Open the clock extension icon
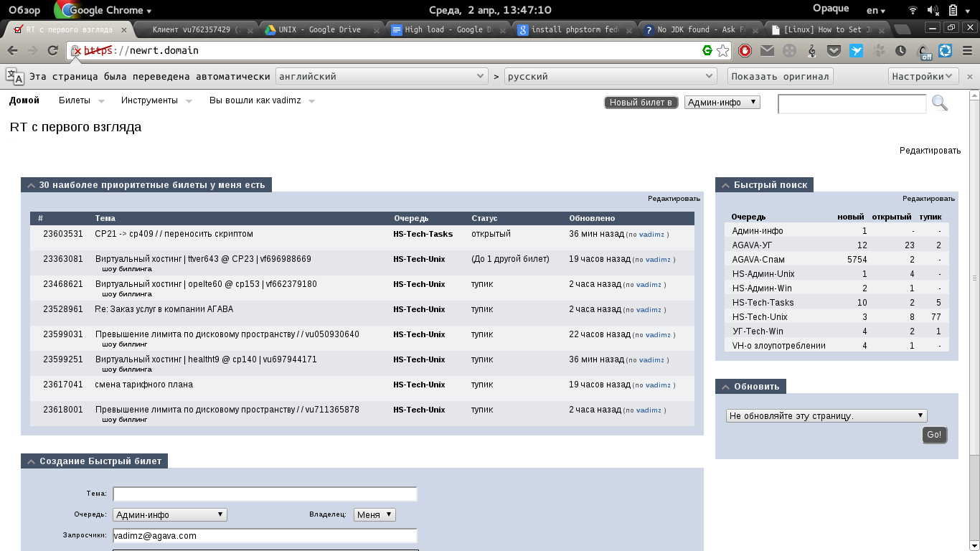 coord(901,51)
